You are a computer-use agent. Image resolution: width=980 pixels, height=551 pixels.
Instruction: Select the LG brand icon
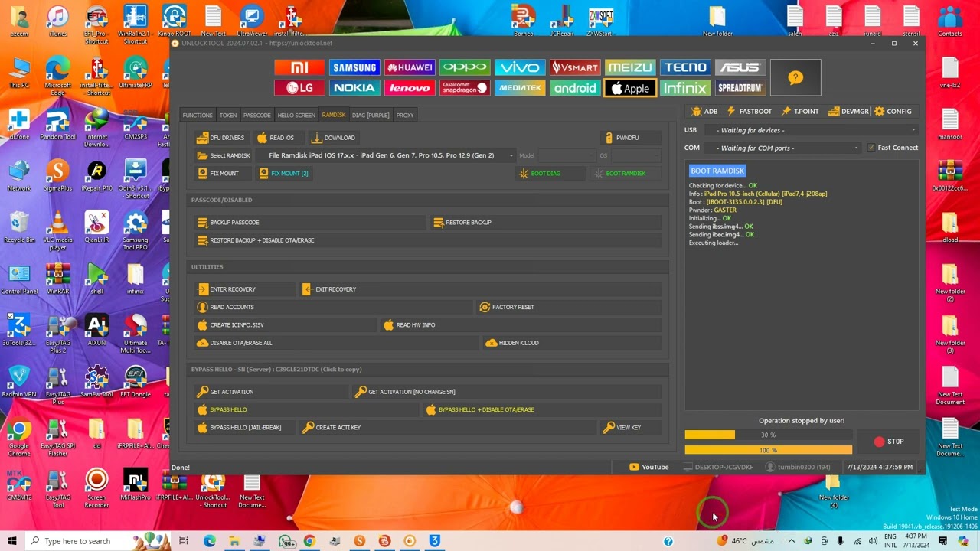pyautogui.click(x=299, y=88)
